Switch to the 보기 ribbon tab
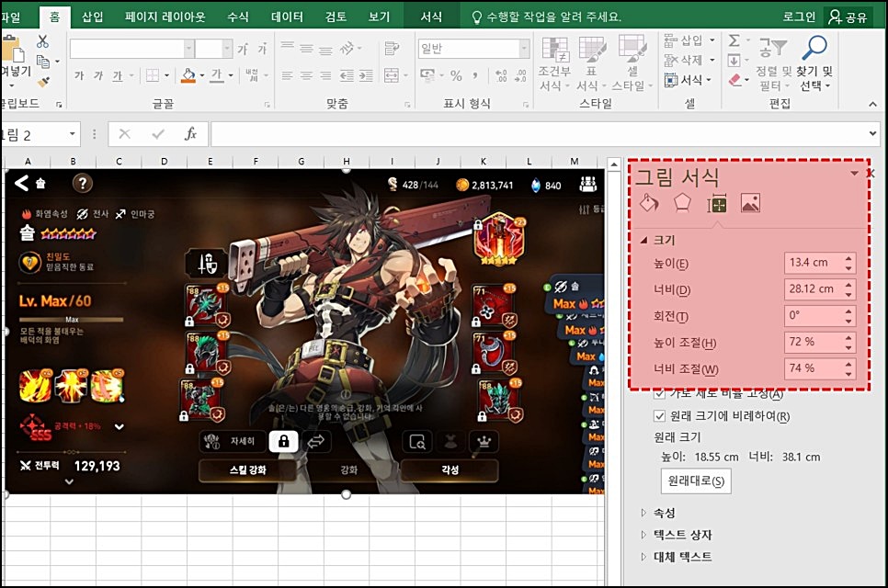Viewport: 888px width, 588px height. pos(379,17)
